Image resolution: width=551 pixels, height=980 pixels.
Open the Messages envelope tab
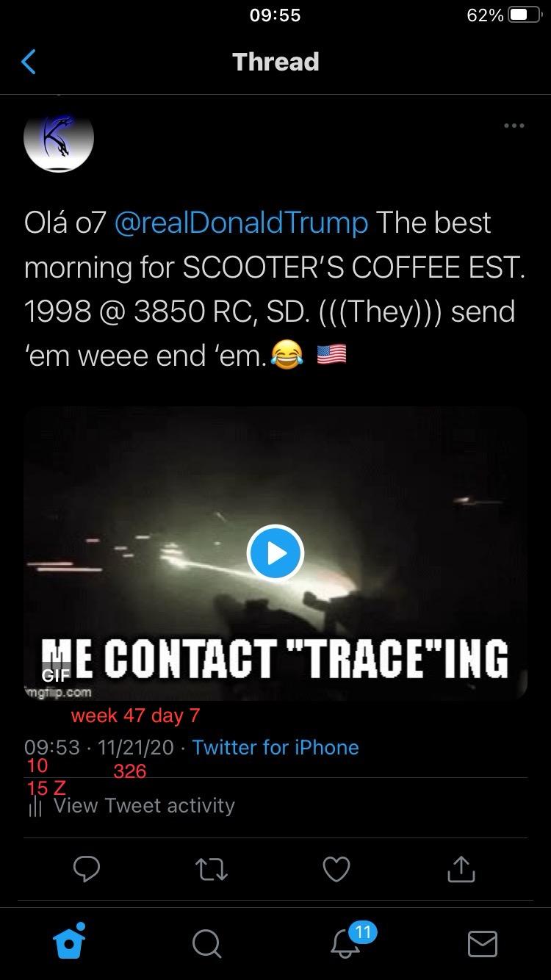pos(483,944)
